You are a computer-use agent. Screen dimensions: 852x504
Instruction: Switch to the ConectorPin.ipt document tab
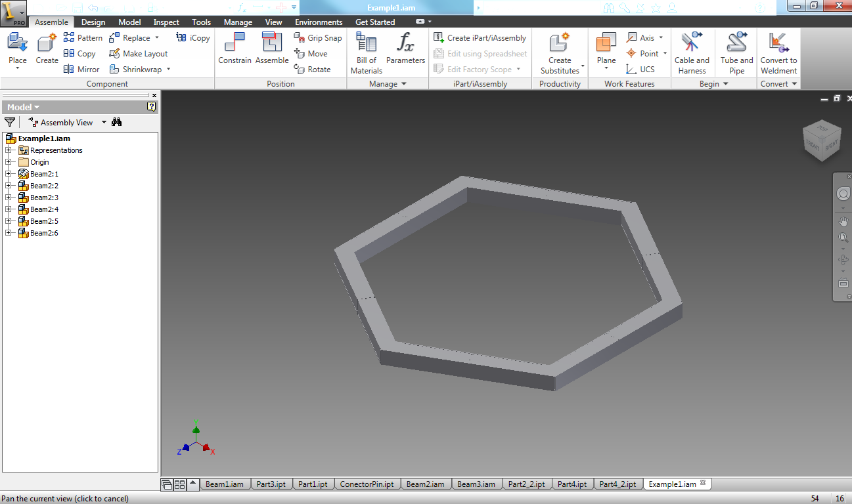pos(367,484)
